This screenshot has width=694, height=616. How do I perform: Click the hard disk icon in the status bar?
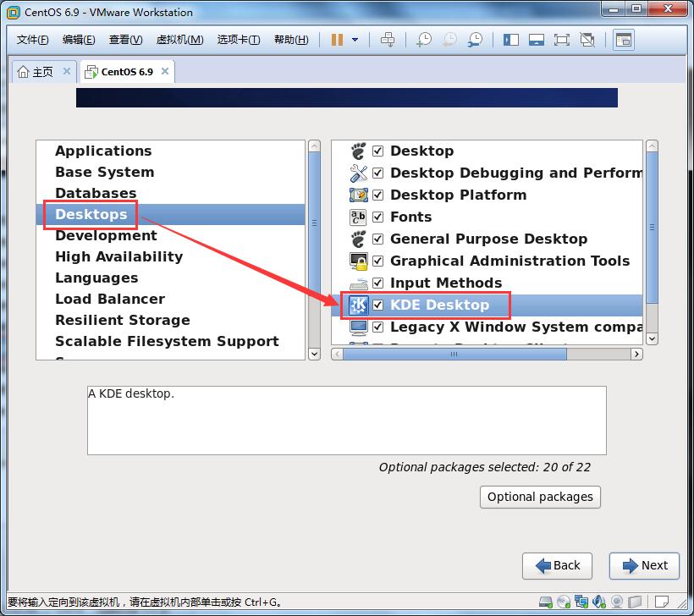click(x=546, y=602)
